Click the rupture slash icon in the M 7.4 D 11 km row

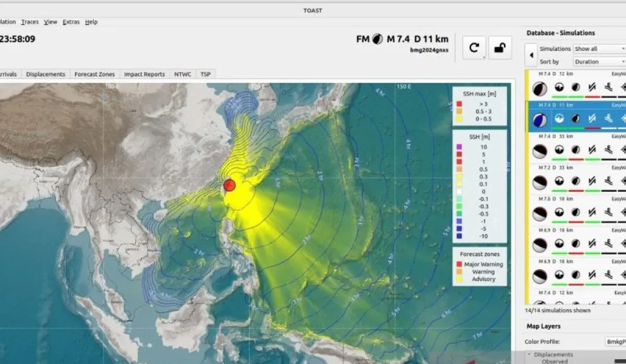click(x=592, y=118)
